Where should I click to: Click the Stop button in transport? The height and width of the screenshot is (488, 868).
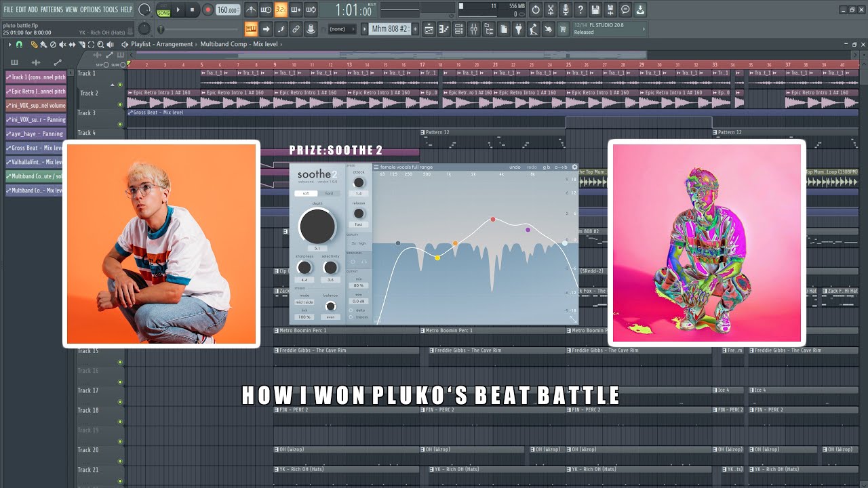193,10
